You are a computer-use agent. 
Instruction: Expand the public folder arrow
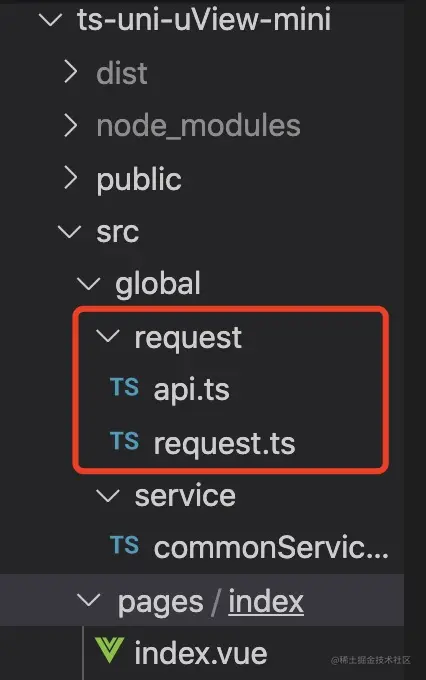click(x=70, y=178)
